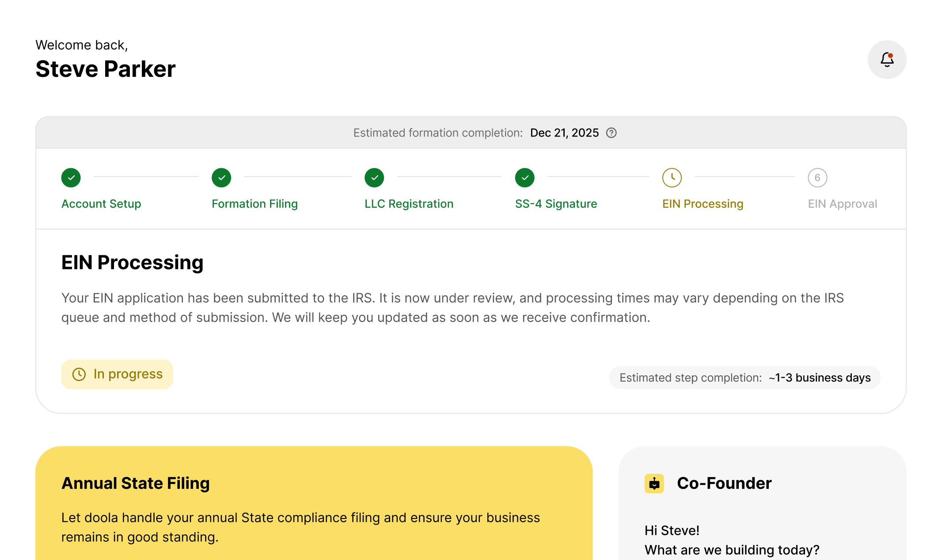
Task: Open the LLC Registration step
Action: pyautogui.click(x=409, y=204)
